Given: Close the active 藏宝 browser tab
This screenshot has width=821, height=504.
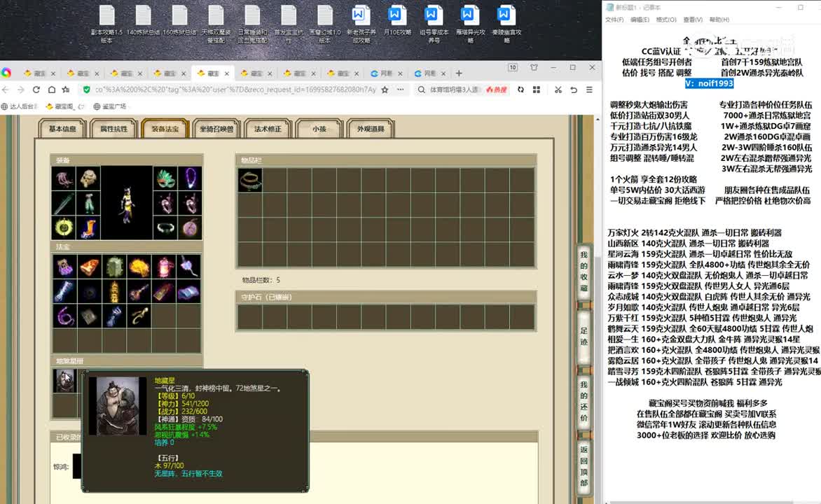Looking at the screenshot, I should coord(227,73).
